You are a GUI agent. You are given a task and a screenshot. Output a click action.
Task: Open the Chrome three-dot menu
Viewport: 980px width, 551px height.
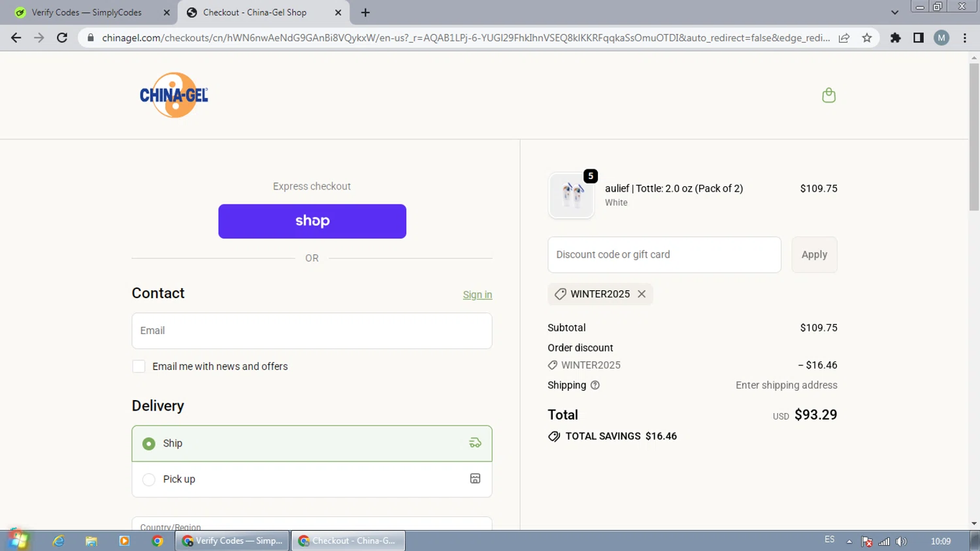coord(965,38)
